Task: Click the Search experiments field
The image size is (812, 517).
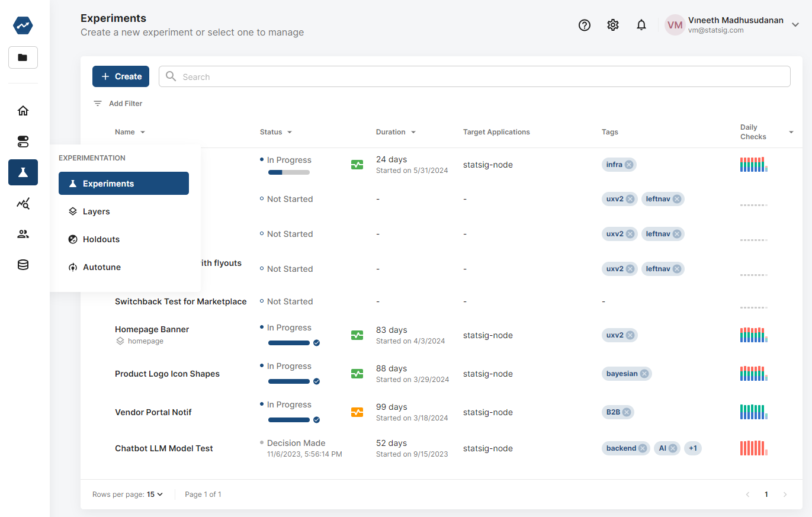Action: tap(474, 76)
